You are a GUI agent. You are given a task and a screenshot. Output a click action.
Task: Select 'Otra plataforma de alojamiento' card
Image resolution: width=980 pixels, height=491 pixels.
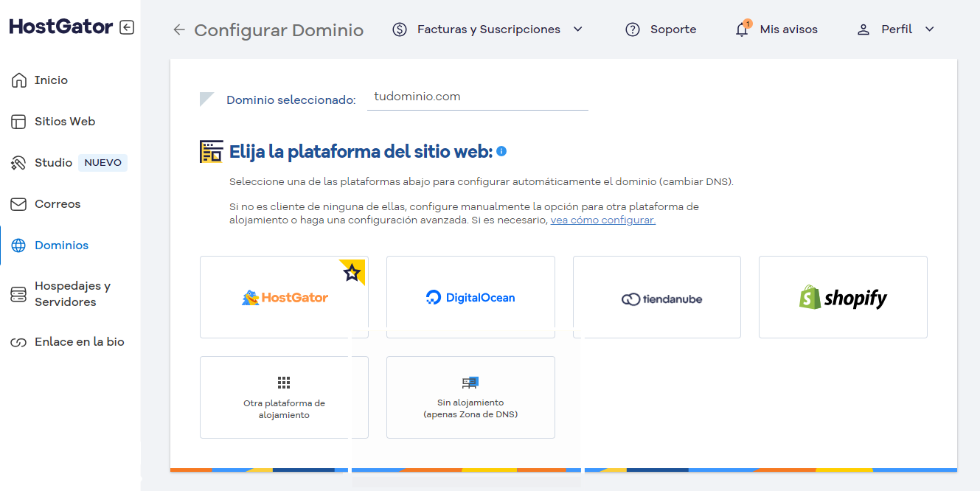click(x=284, y=397)
